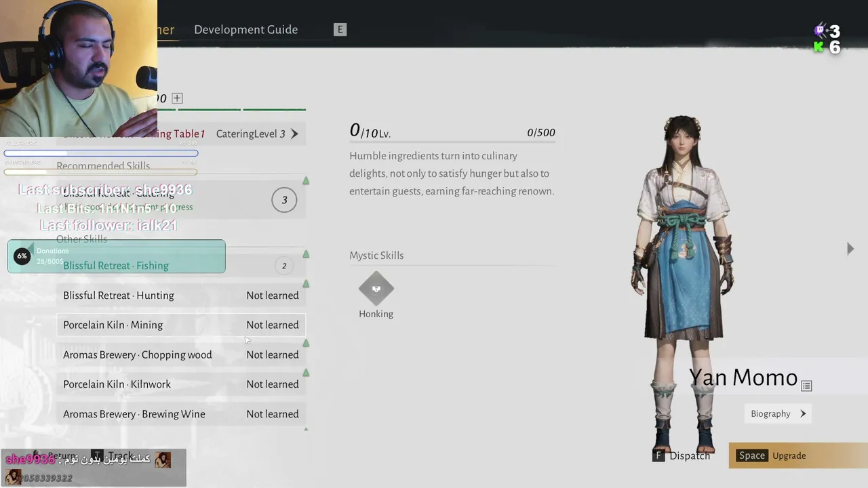Select Aromas Brewery · Brewing Wine skill

coord(181,414)
